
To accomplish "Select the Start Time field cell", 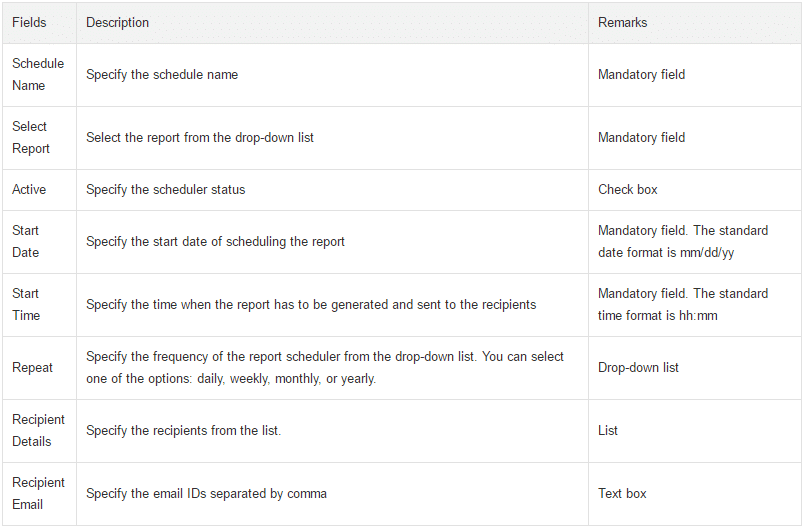I will tap(39, 304).
